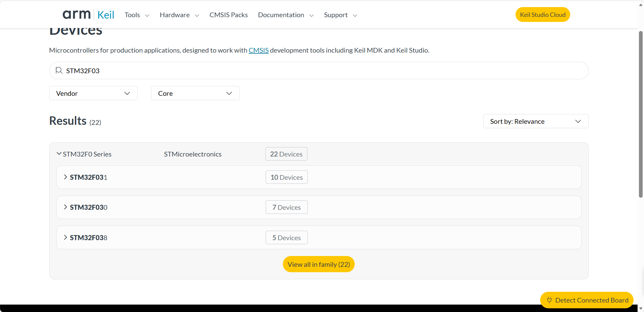This screenshot has width=644, height=312.
Task: Open the Documentation menu
Action: pyautogui.click(x=286, y=15)
